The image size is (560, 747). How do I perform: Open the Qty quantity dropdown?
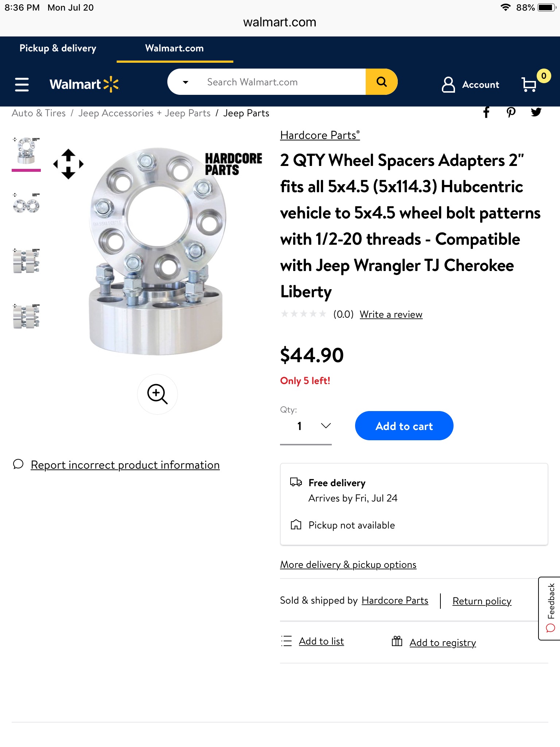(306, 426)
